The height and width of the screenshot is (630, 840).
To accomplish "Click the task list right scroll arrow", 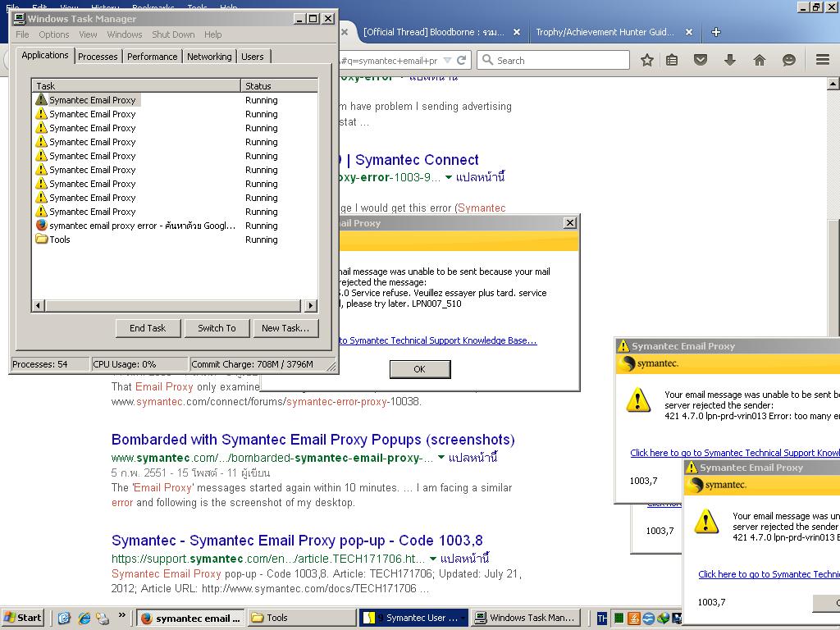I will click(x=311, y=305).
